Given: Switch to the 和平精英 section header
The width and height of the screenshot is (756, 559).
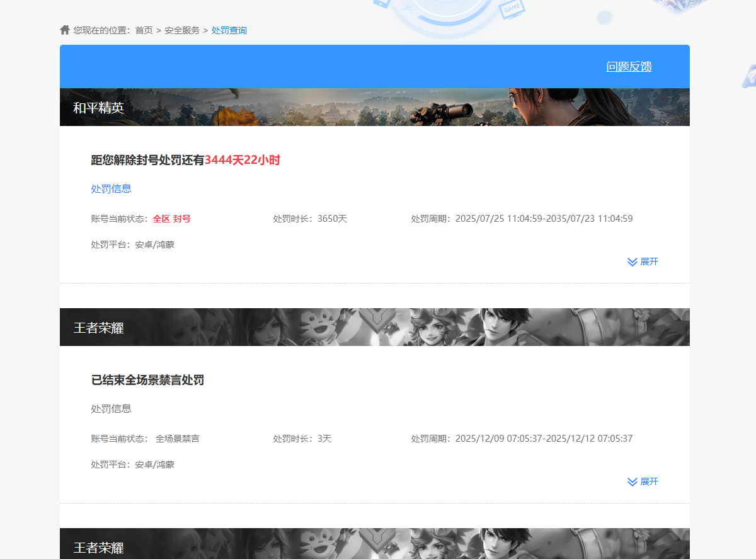Looking at the screenshot, I should coord(98,108).
